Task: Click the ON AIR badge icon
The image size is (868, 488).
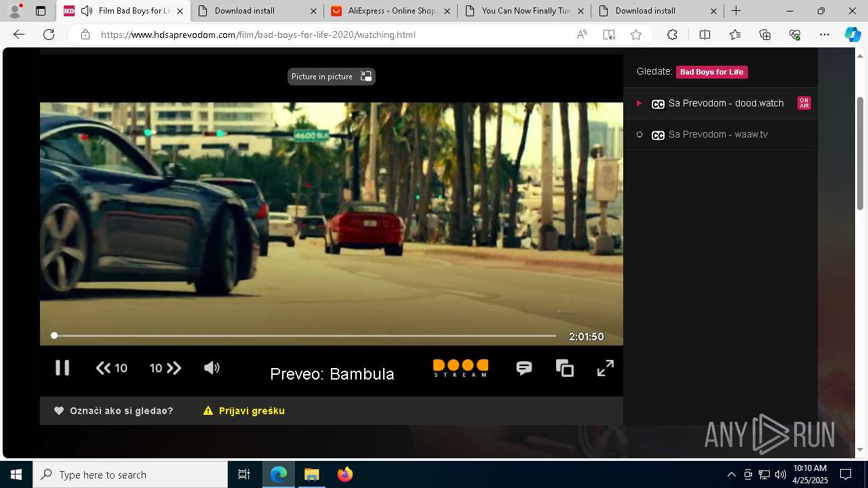Action: coord(804,103)
